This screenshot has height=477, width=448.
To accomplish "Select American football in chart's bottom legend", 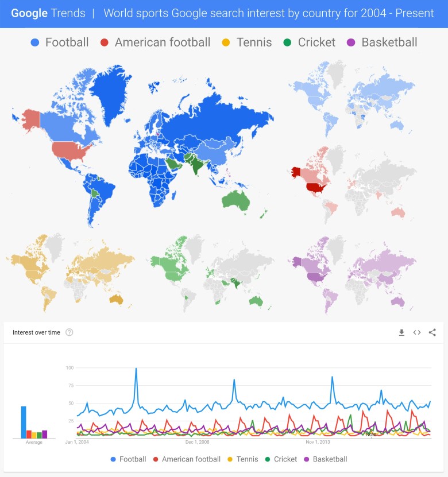I will (186, 459).
